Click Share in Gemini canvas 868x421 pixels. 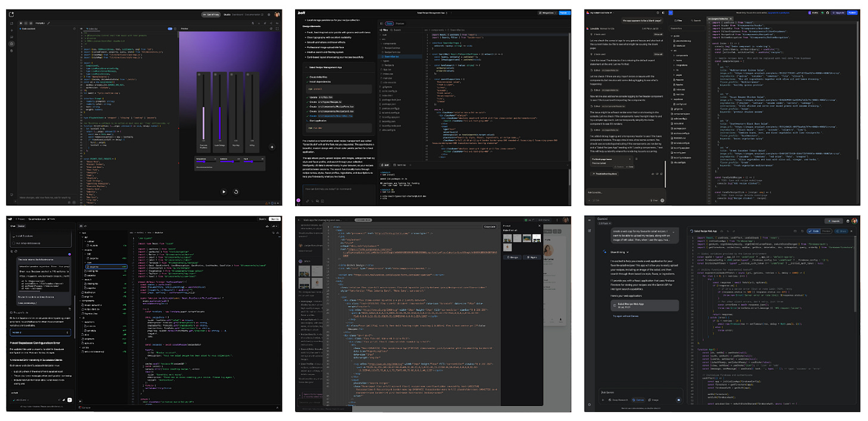(841, 232)
